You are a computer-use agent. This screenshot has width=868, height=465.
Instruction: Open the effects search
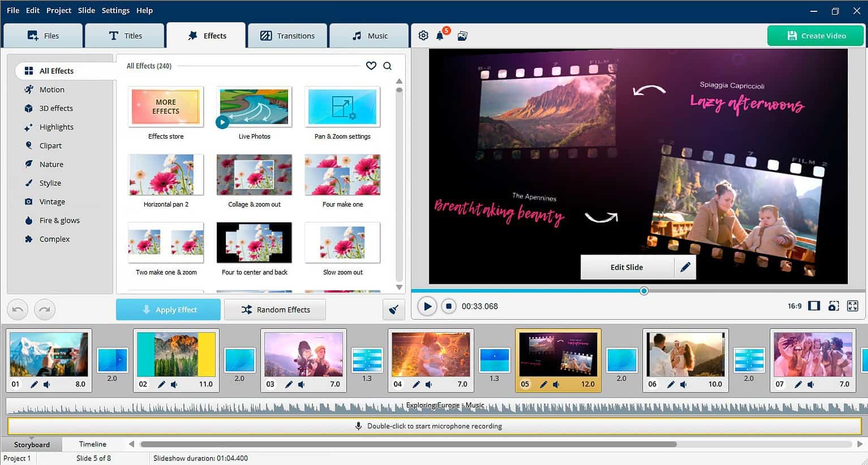pos(388,66)
